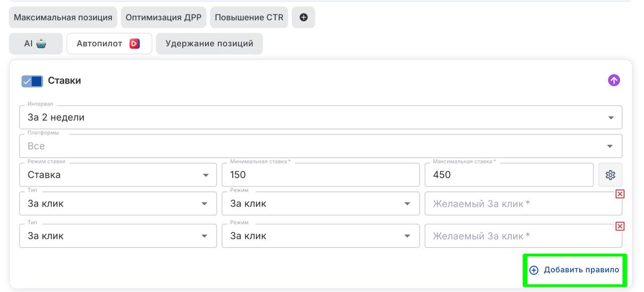Image resolution: width=644 pixels, height=292 pixels.
Task: Select the Максимальная позиция preset
Action: coord(63,17)
